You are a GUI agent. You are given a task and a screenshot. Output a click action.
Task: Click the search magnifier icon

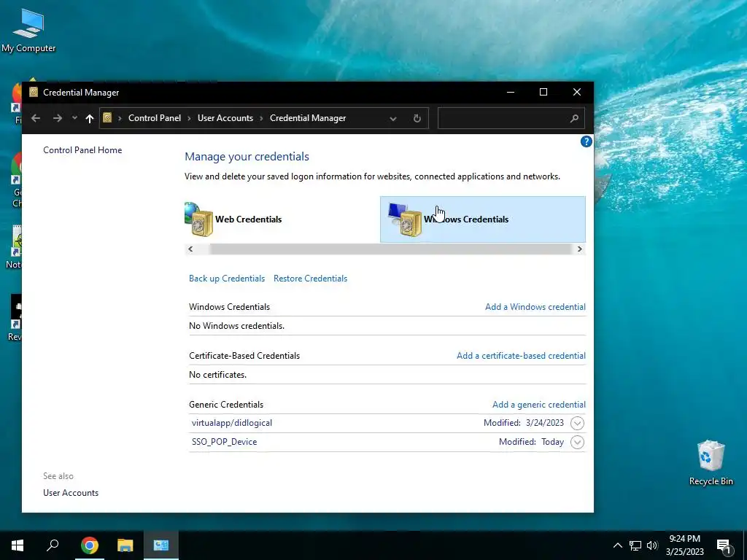(575, 118)
